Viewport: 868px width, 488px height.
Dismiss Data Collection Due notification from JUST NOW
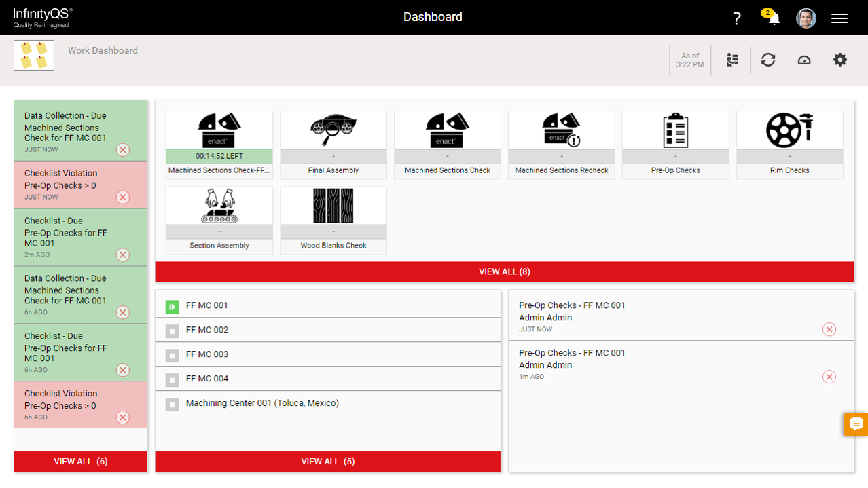pyautogui.click(x=122, y=150)
